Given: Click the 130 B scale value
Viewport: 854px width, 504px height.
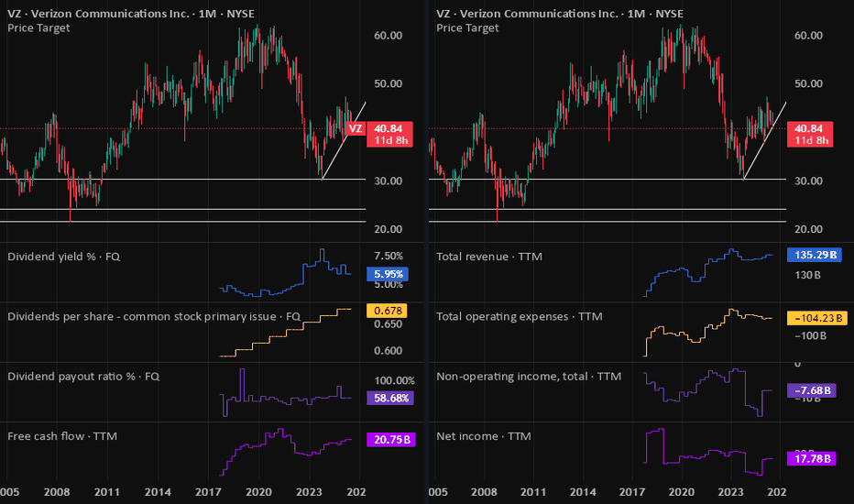Looking at the screenshot, I should coord(807,275).
